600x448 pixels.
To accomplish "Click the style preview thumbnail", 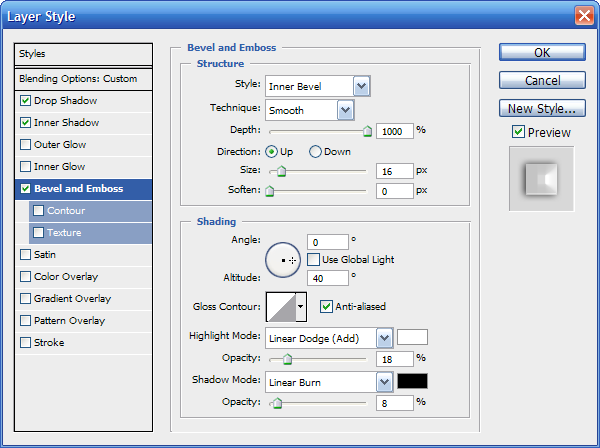I will (541, 179).
